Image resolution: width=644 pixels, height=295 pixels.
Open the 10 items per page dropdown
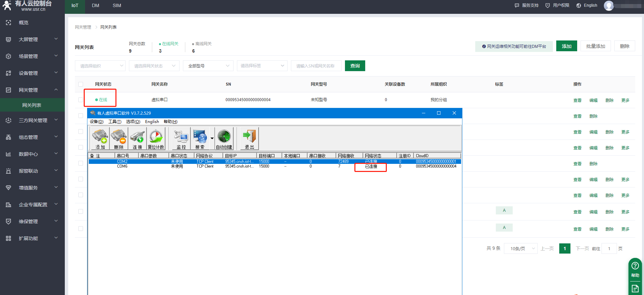(x=520, y=248)
